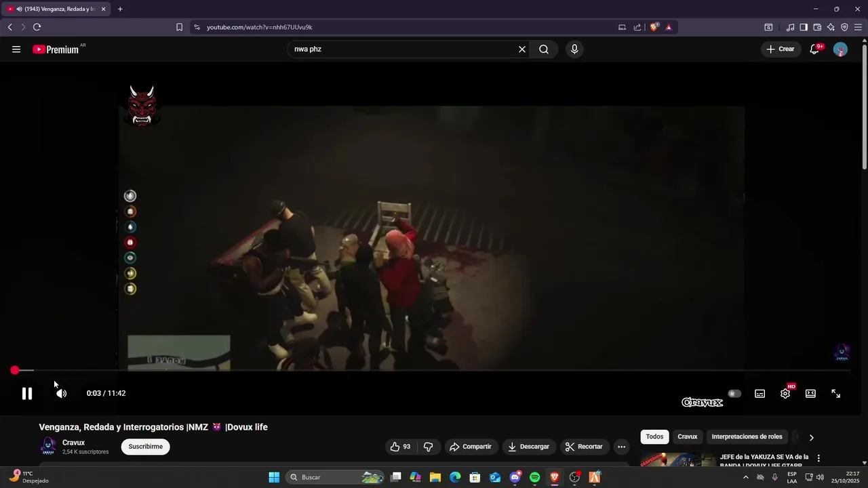Open Brave Rewards triangle icon
Viewport: 868px width, 488px height.
669,27
